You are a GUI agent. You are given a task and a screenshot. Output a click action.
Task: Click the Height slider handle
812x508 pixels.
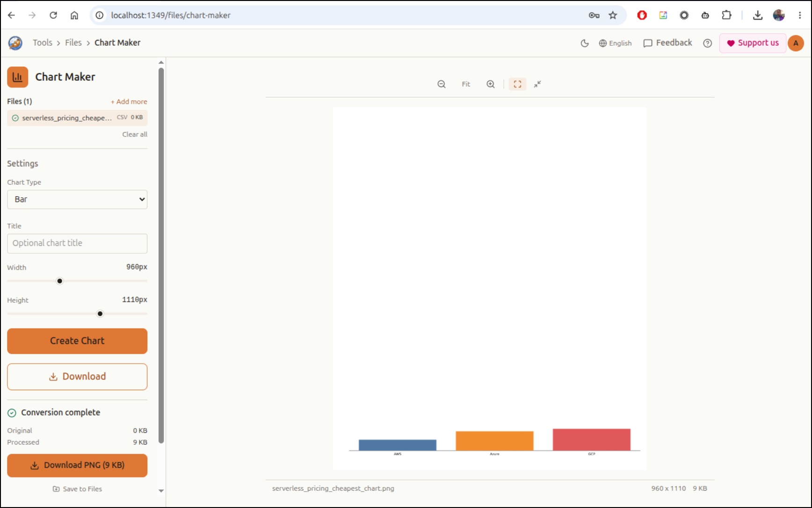[100, 314]
